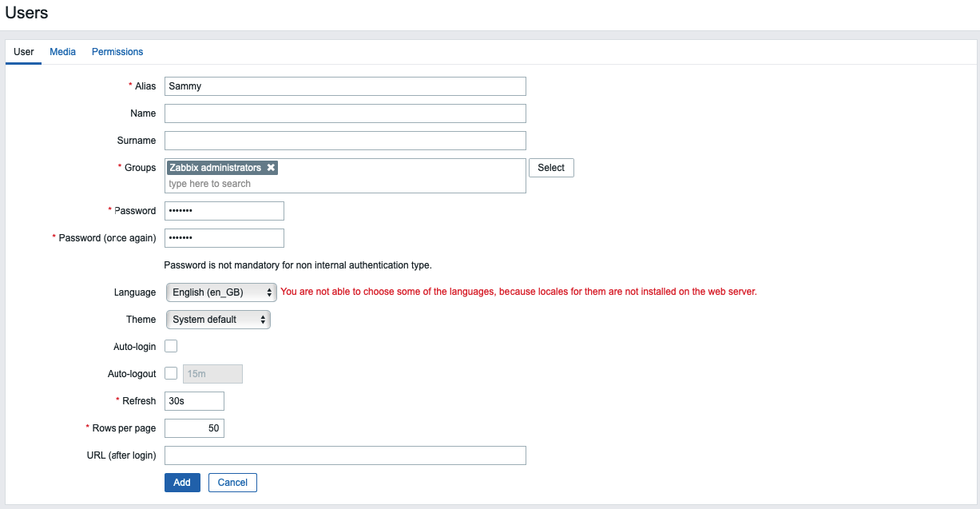Click the Add button
This screenshot has width=980, height=509.
182,483
